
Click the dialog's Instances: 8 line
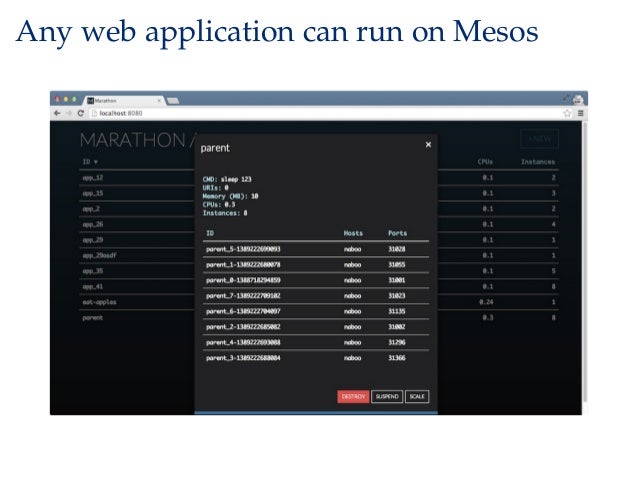tap(225, 213)
